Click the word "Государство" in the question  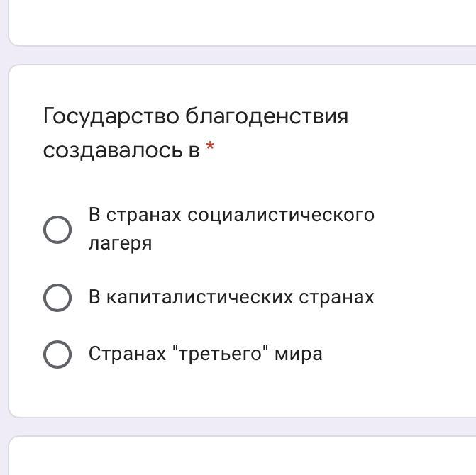[111, 116]
